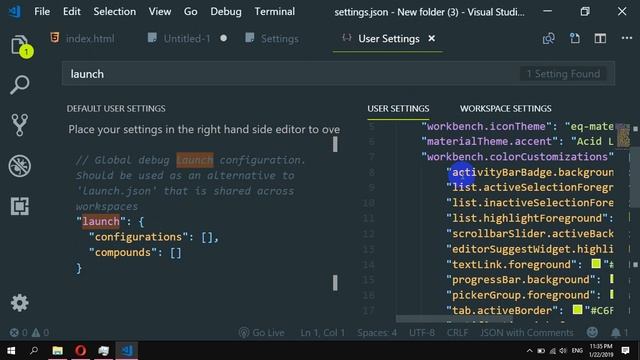Screen dimensions: 640x360
Task: Click the ENG language indicator in tray
Action: (577, 351)
